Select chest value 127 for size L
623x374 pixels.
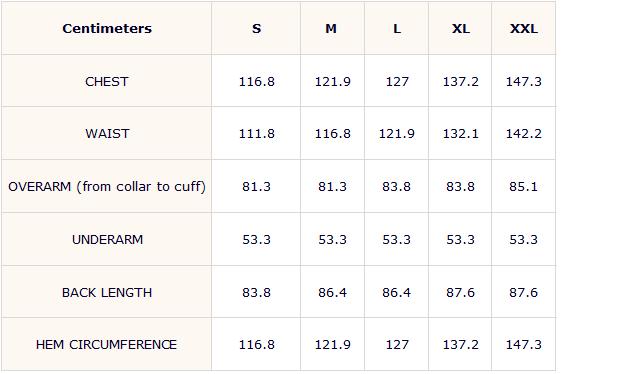397,81
